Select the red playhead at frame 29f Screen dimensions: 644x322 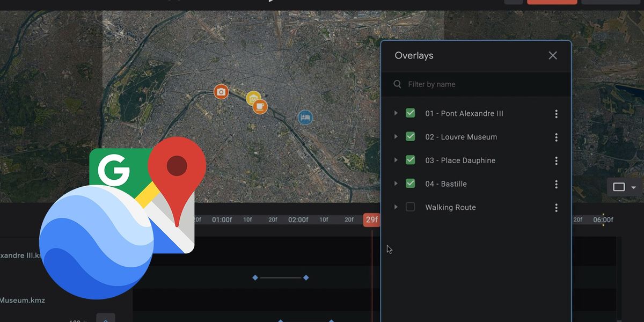pyautogui.click(x=371, y=219)
